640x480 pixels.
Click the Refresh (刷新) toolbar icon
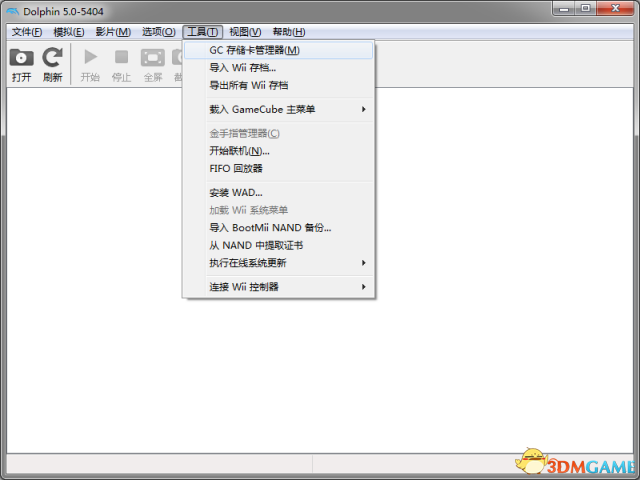[53, 58]
